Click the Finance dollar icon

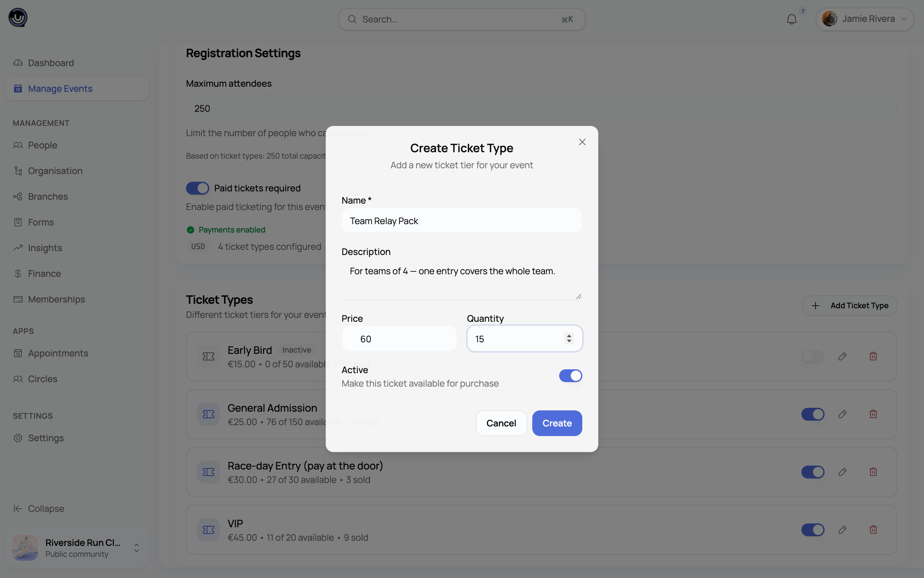pos(18,274)
